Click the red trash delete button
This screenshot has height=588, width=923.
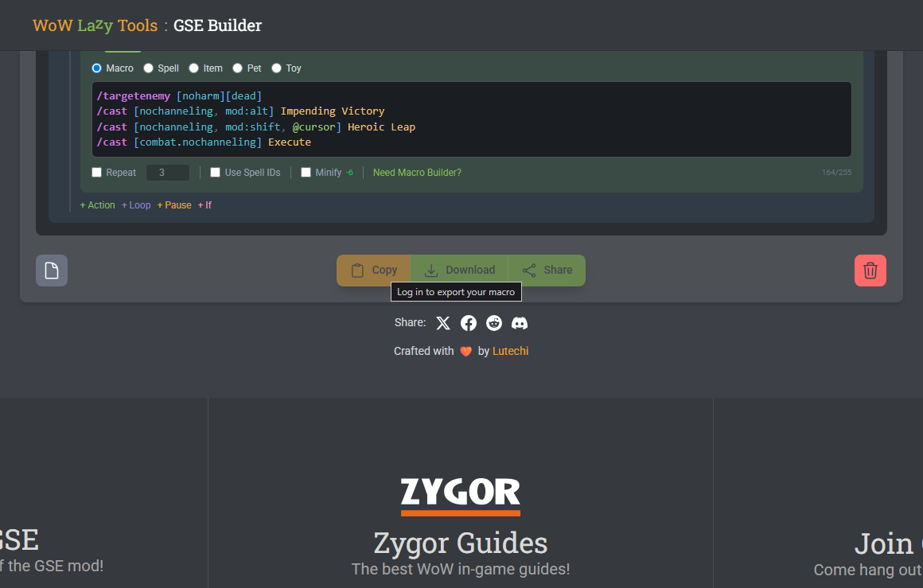click(870, 271)
